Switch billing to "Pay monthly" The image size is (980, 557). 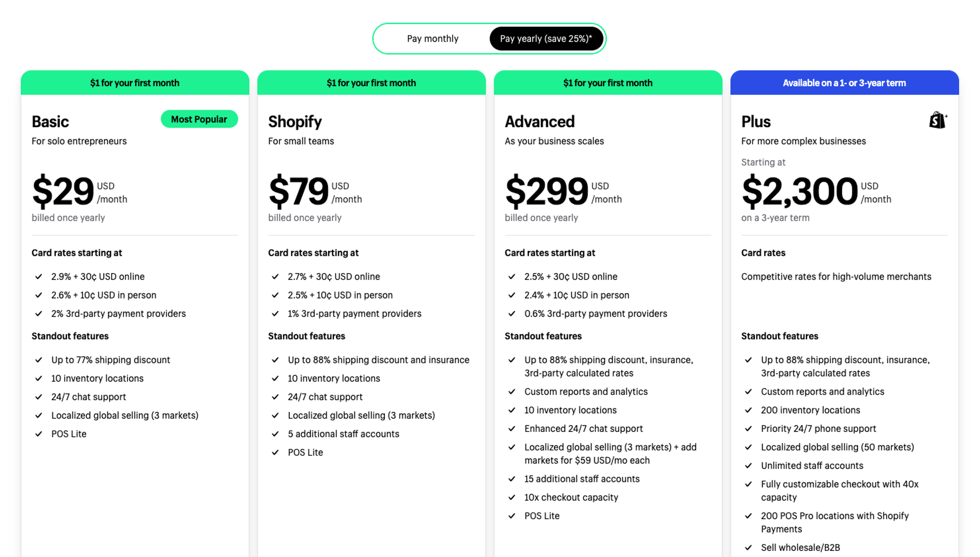pos(432,38)
